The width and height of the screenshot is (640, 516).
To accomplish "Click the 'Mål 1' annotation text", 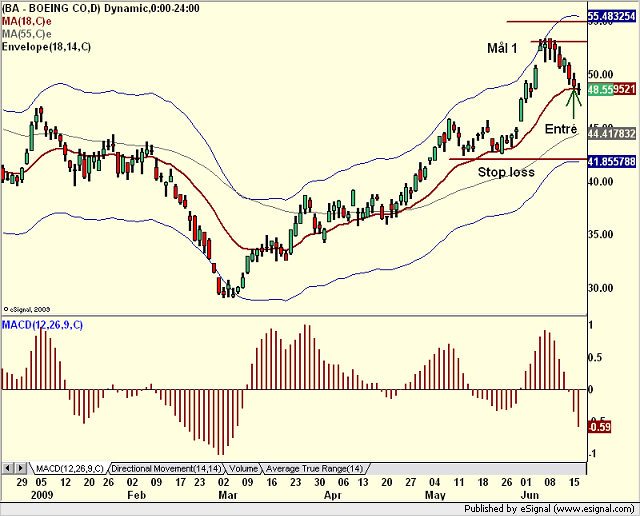I will tap(502, 49).
